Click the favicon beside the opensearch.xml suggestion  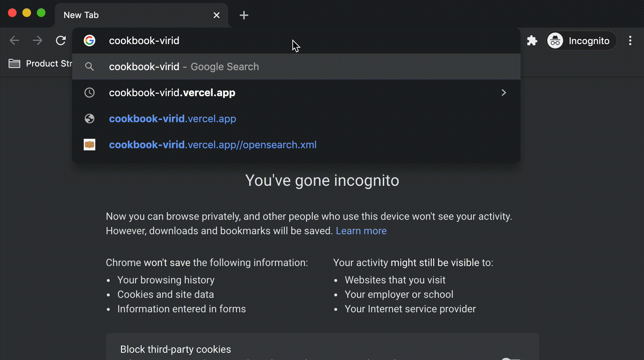click(x=90, y=145)
